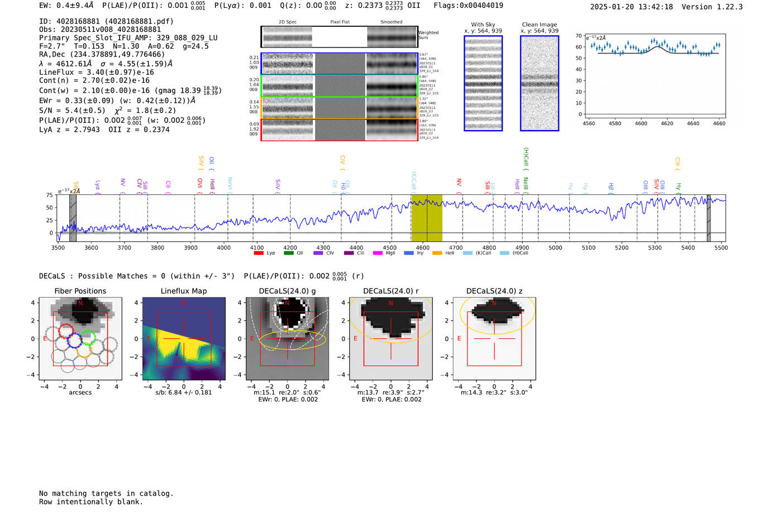Select the orange HeII legend swatch
This screenshot has width=782, height=532.
pyautogui.click(x=437, y=253)
